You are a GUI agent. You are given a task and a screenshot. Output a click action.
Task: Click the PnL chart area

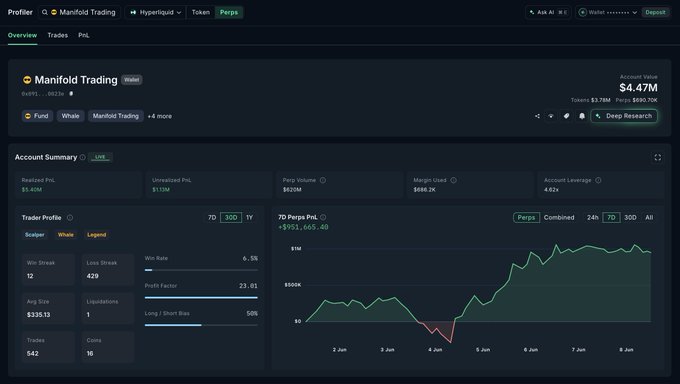[478, 293]
